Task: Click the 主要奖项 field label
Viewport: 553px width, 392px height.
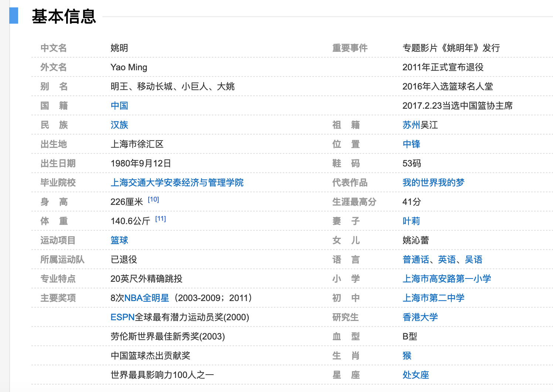Action: pos(58,298)
